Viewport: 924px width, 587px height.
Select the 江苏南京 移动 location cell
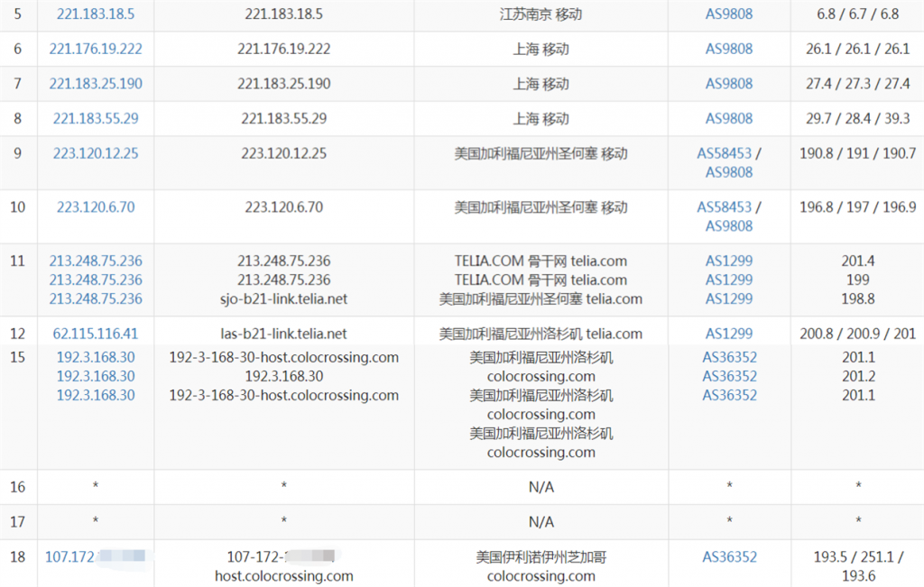click(x=542, y=14)
